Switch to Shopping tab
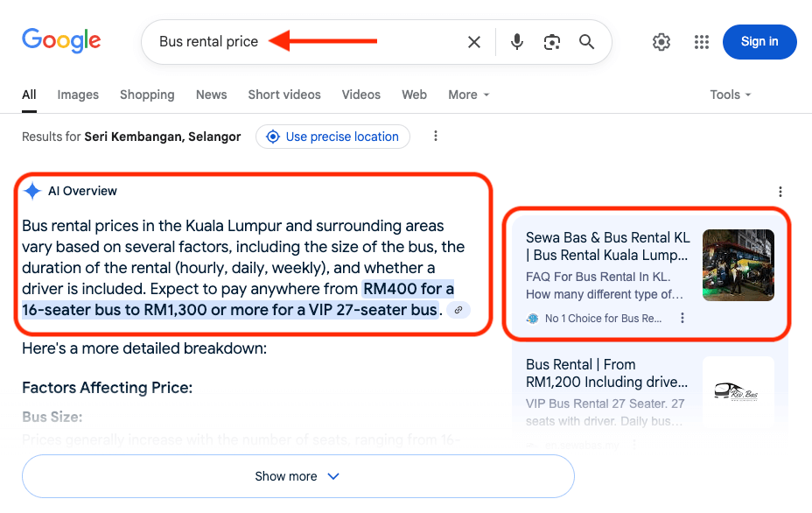The width and height of the screenshot is (812, 513). tap(147, 95)
